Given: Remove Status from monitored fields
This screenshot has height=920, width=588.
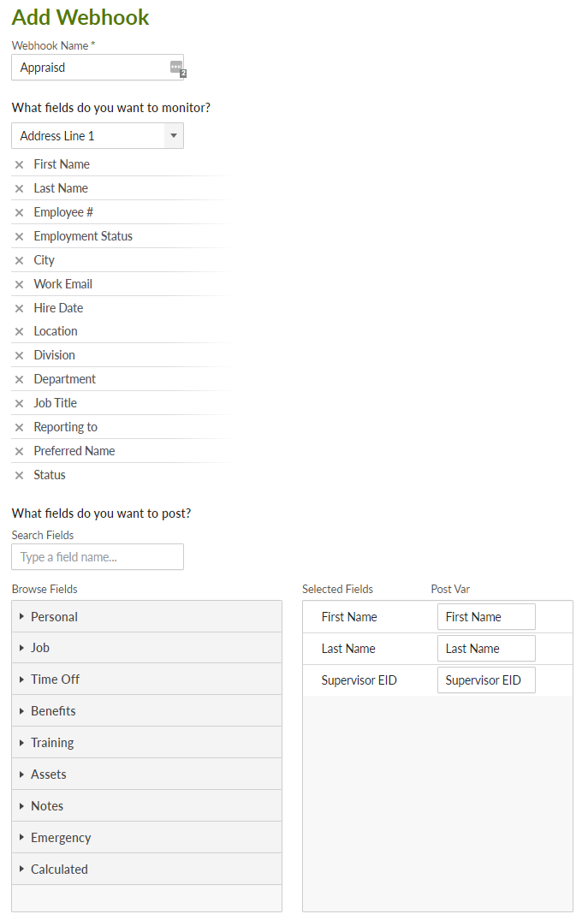Looking at the screenshot, I should [20, 475].
